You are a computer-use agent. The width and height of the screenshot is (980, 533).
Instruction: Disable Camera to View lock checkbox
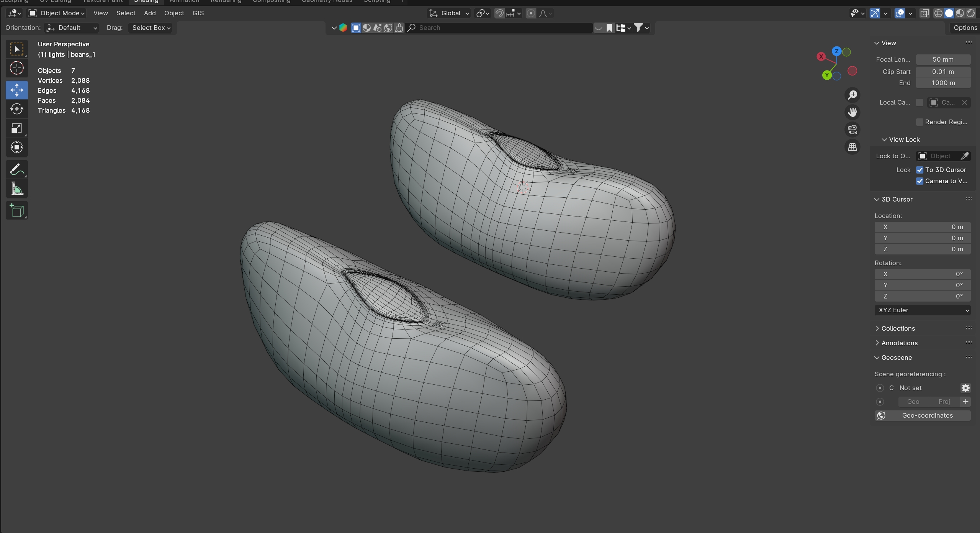point(919,181)
